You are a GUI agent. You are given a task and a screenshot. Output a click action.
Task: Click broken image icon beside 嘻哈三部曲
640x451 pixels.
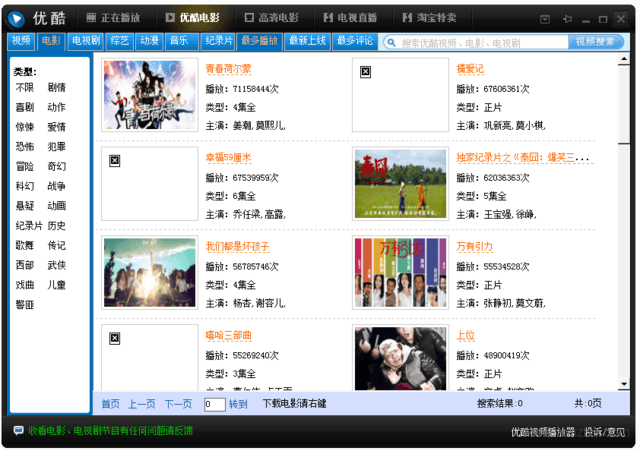point(115,337)
